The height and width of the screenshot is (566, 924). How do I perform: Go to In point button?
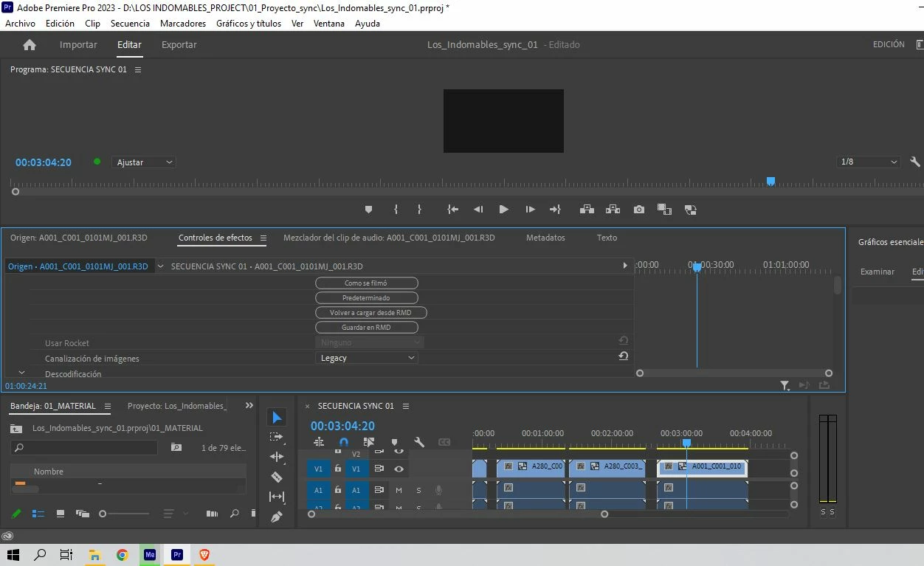tap(452, 210)
